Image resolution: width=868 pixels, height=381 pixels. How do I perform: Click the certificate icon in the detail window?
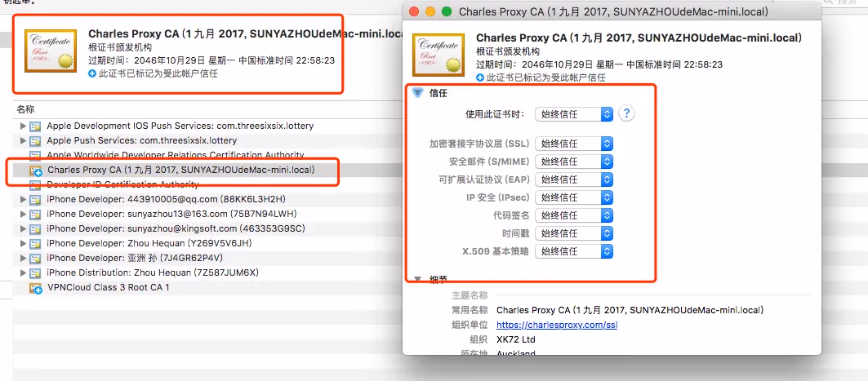pos(438,55)
